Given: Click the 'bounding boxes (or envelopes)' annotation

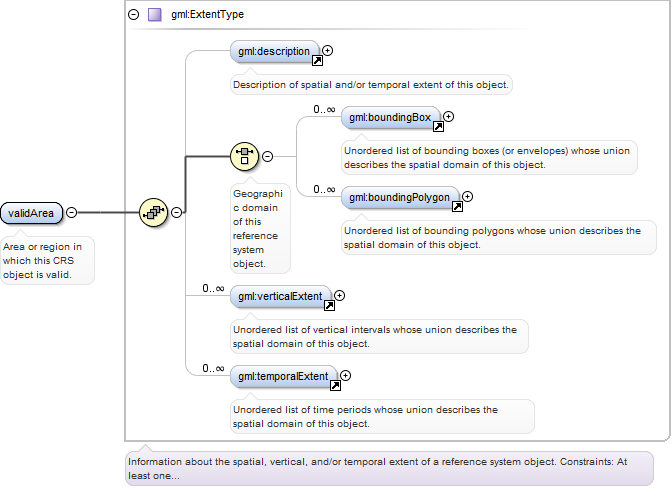Looking at the screenshot, I should tap(487, 158).
